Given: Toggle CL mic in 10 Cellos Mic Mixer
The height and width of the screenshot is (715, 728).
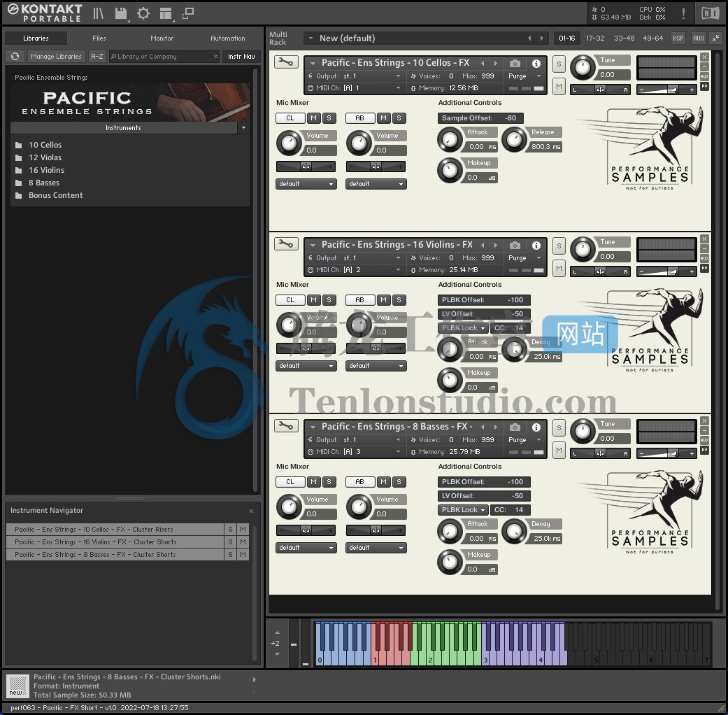Looking at the screenshot, I should pyautogui.click(x=290, y=118).
